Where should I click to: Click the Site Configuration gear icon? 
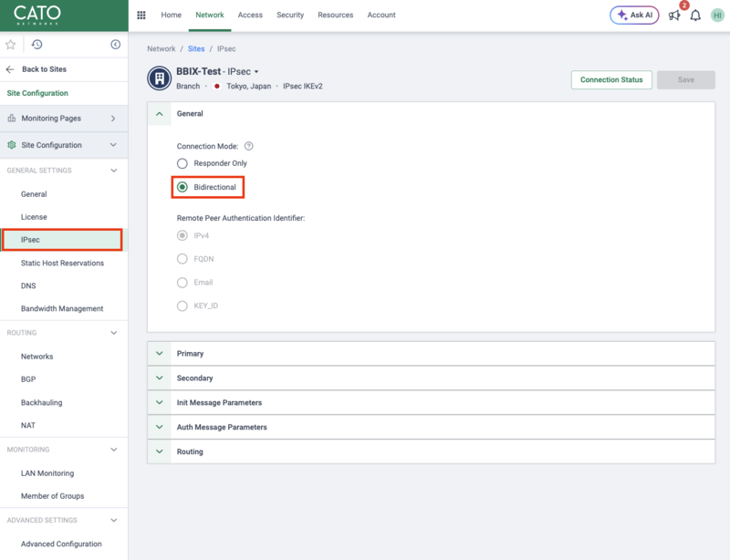12,145
